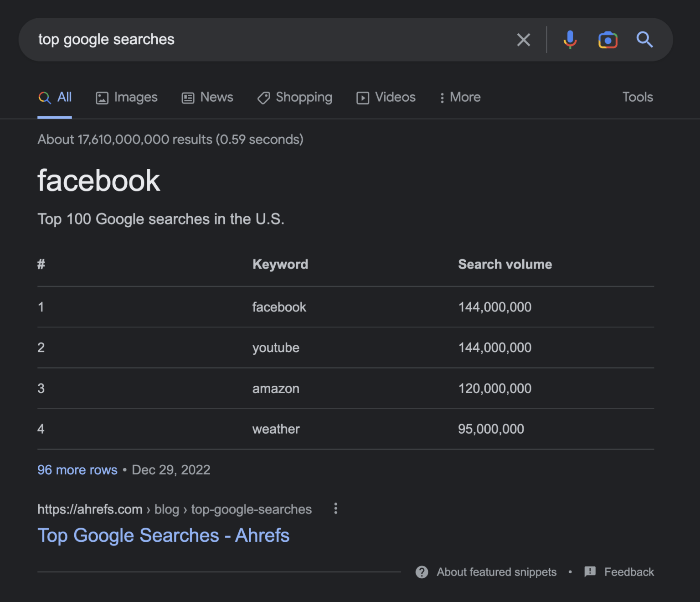Select the facebook keyword in the table
Image resolution: width=700 pixels, height=602 pixels.
click(279, 307)
